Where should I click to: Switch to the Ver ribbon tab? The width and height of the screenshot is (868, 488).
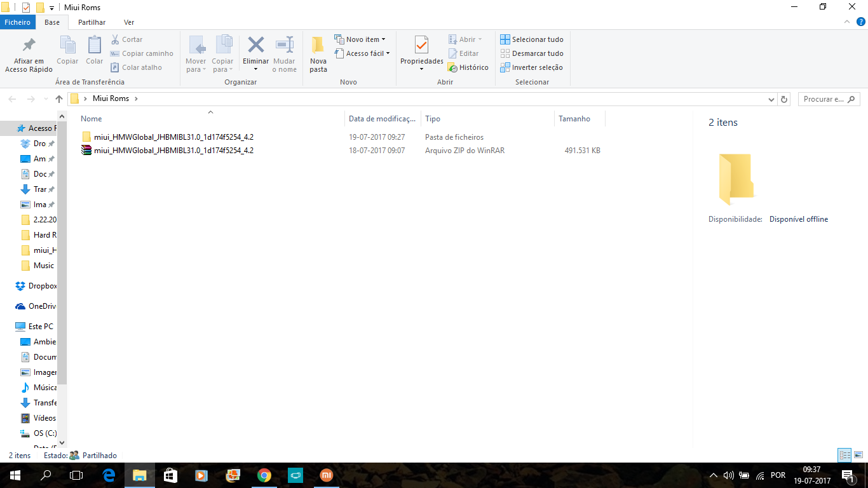[129, 22]
